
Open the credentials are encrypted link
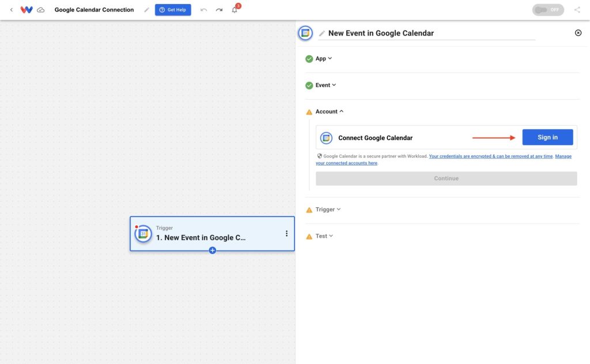pyautogui.click(x=491, y=156)
